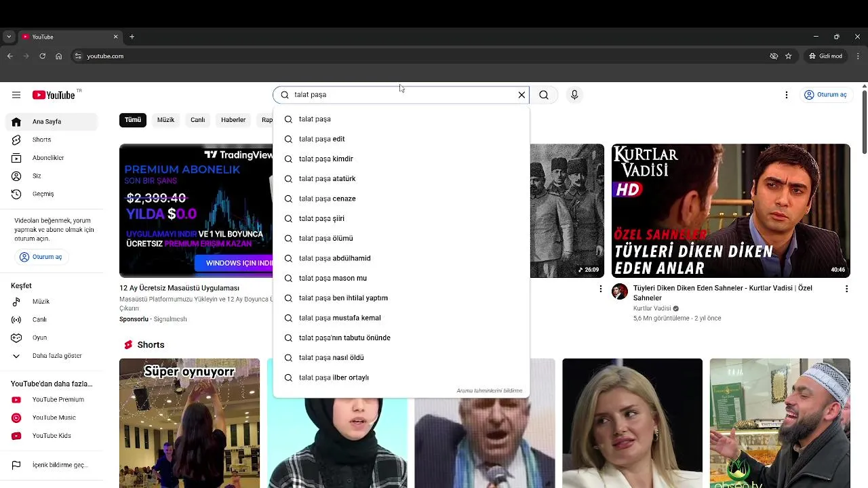
Task: Choose suggestion 'talat paşa mason mu'
Action: [x=401, y=278]
